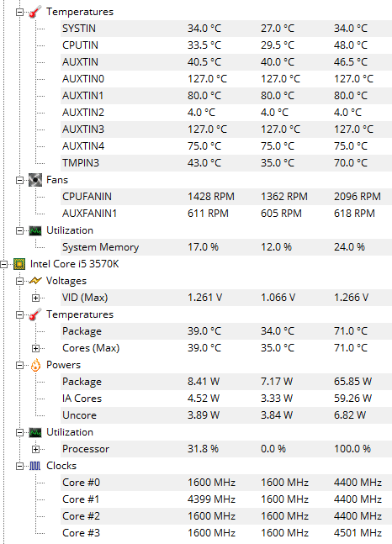The width and height of the screenshot is (392, 544).
Task: Click the 48.0 °C max value for CPUTIN
Action: click(351, 45)
